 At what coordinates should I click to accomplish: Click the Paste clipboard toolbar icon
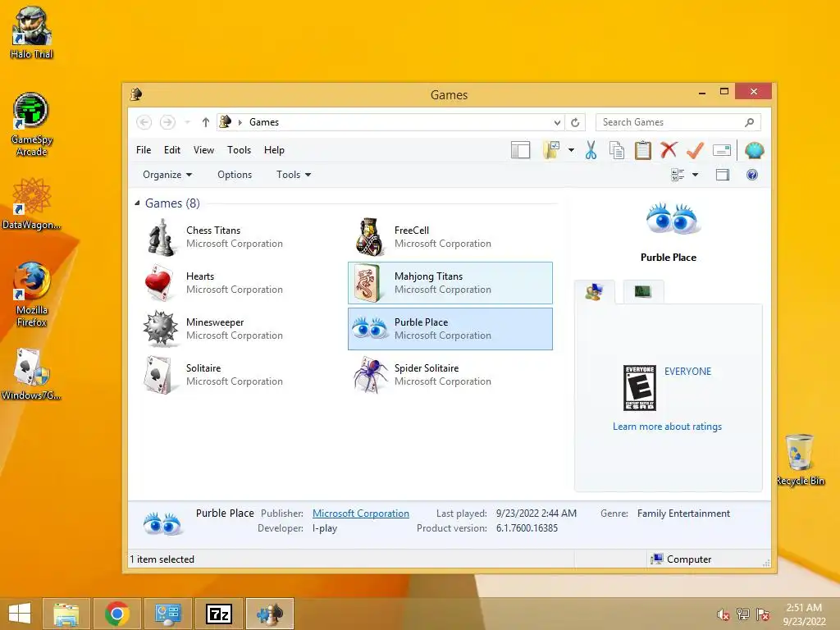(643, 151)
